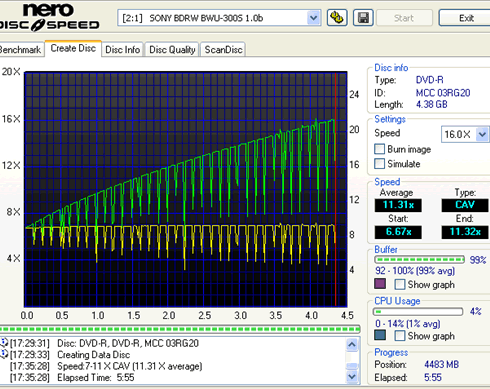This screenshot has width=490, height=389.
Task: Click the floppy disk save icon
Action: [x=363, y=18]
